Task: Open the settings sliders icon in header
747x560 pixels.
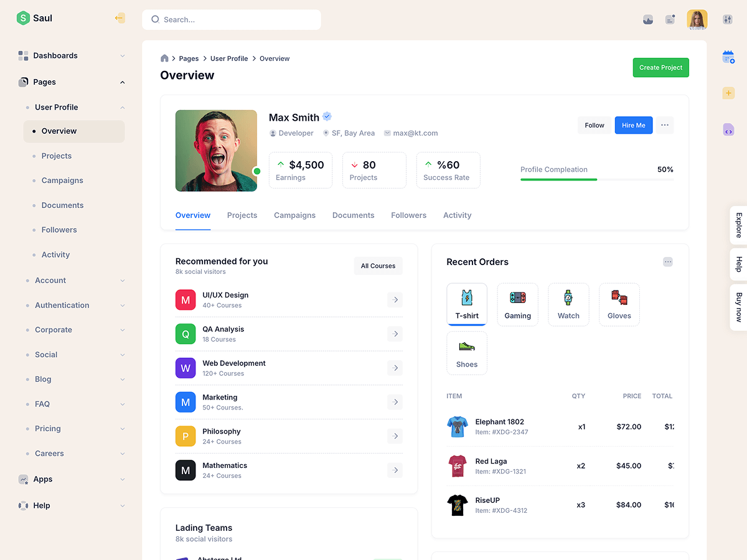Action: pos(728,19)
